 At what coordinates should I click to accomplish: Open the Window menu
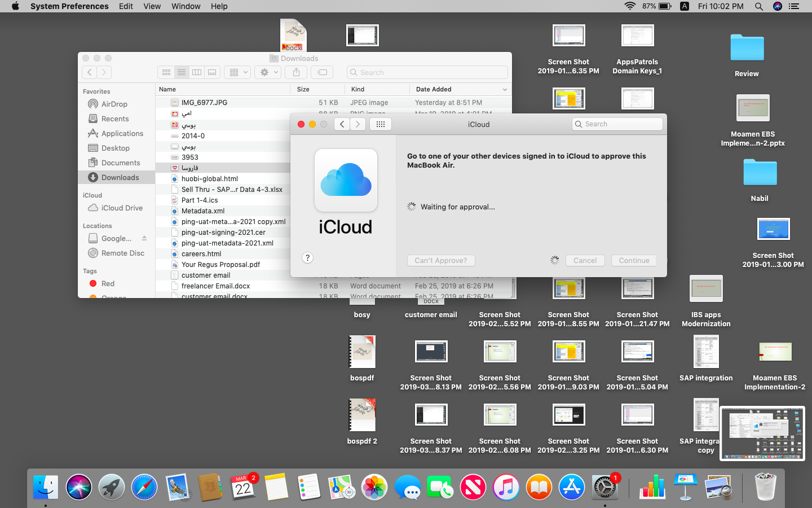pos(186,6)
